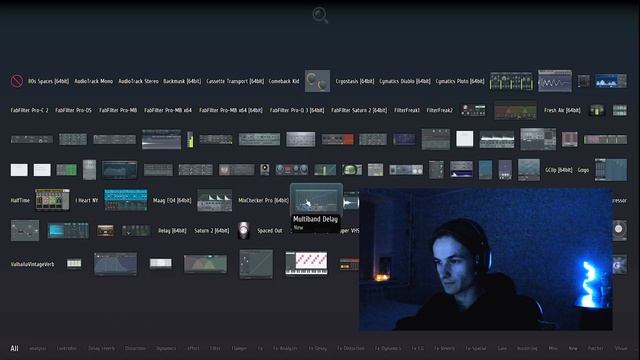Viewport: 640px width, 360px height.
Task: Select FilterFreak2 plugin
Action: click(440, 110)
